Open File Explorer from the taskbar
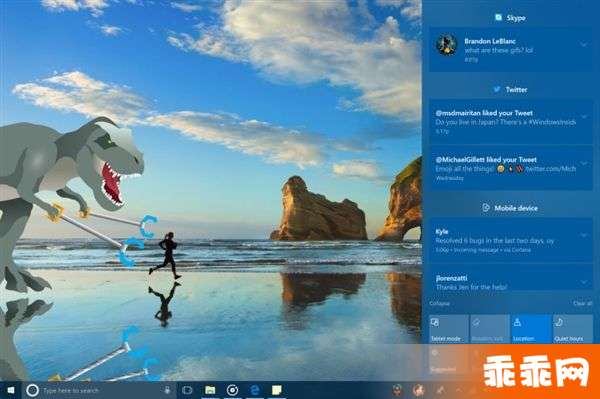Screen dimensions: 600x399 click(210, 390)
